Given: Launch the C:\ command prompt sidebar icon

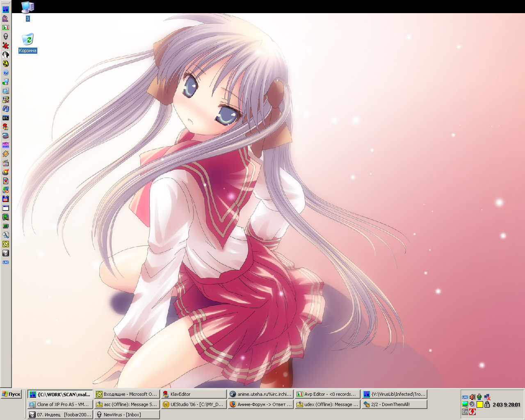Looking at the screenshot, I should point(6,118).
